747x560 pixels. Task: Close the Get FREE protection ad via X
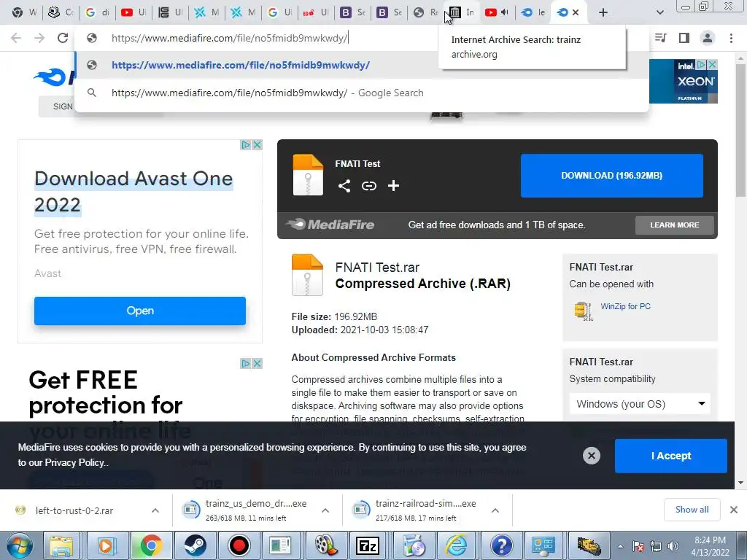(x=258, y=363)
